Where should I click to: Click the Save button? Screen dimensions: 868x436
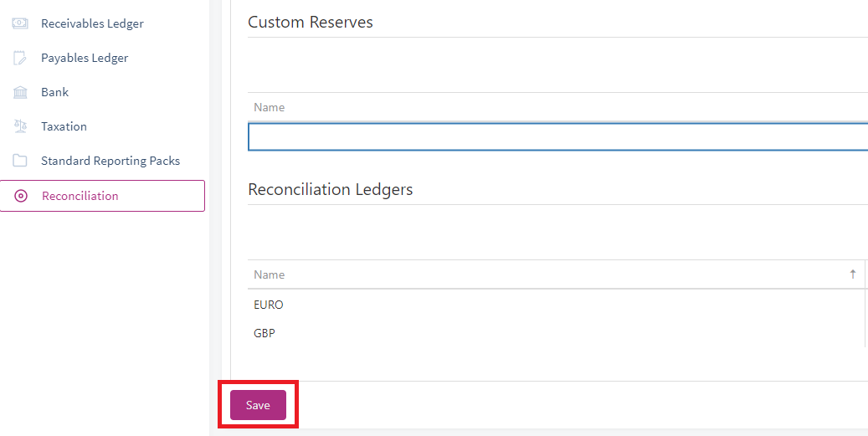[x=258, y=405]
